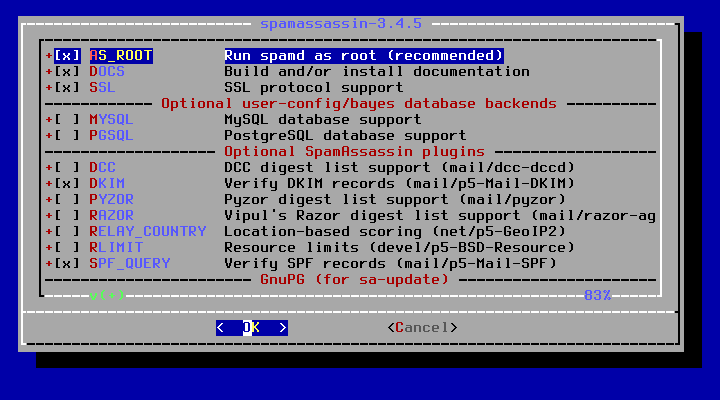
Task: Click the OK button
Action: (252, 328)
